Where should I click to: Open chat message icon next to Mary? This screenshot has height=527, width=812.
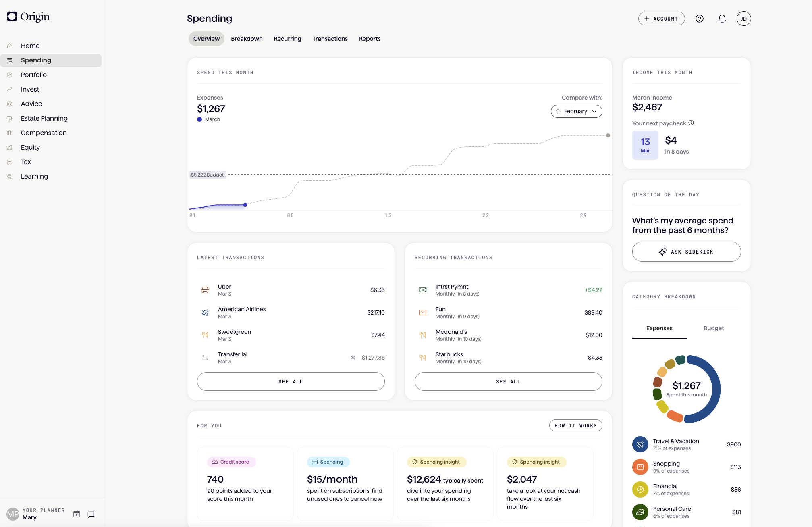pos(91,514)
